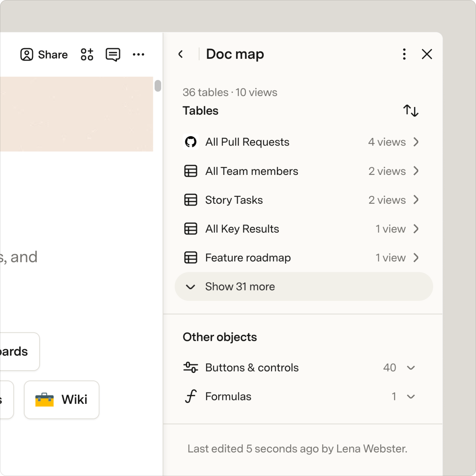Screen dimensions: 476x476
Task: Expand the Buttons & controls section
Action: pyautogui.click(x=411, y=368)
